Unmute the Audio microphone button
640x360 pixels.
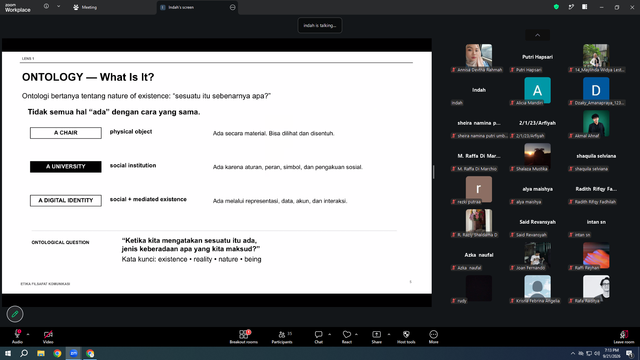17,336
